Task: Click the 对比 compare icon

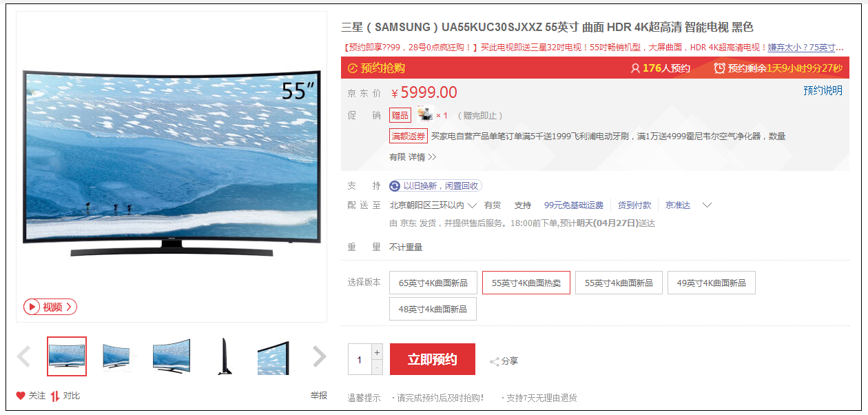Action: tap(55, 396)
